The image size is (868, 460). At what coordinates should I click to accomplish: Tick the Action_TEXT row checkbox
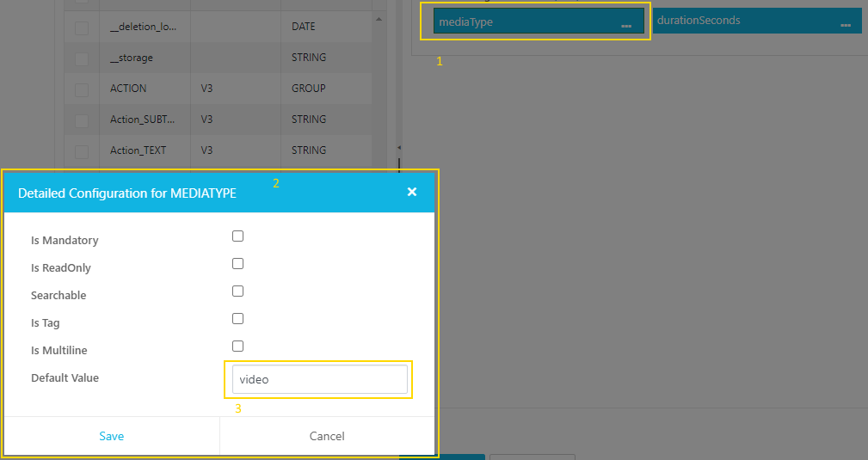82,152
